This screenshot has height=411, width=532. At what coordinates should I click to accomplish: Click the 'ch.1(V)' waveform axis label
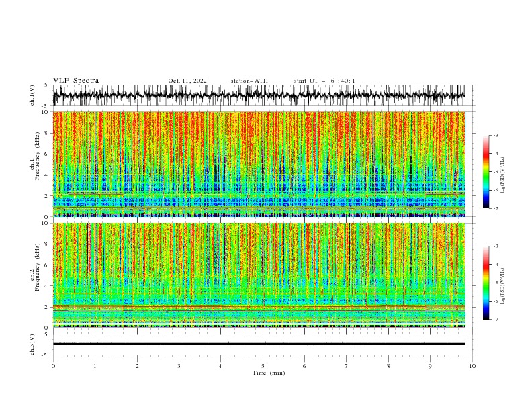32,95
